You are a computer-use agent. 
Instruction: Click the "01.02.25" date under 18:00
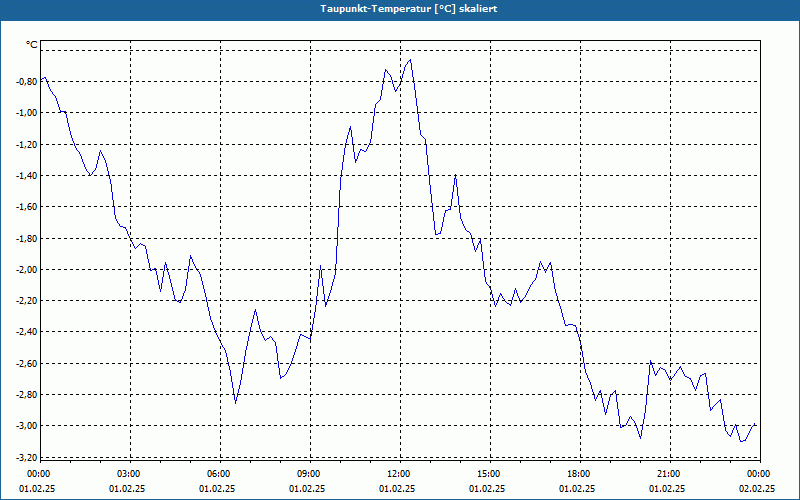tap(577, 489)
